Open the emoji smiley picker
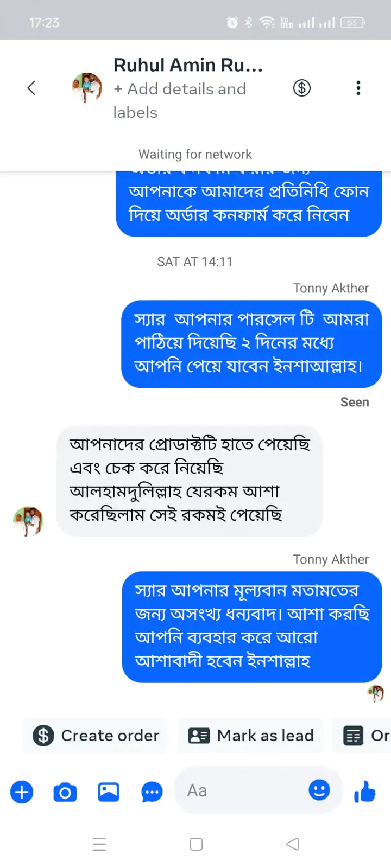This screenshot has height=868, width=391. click(x=319, y=790)
